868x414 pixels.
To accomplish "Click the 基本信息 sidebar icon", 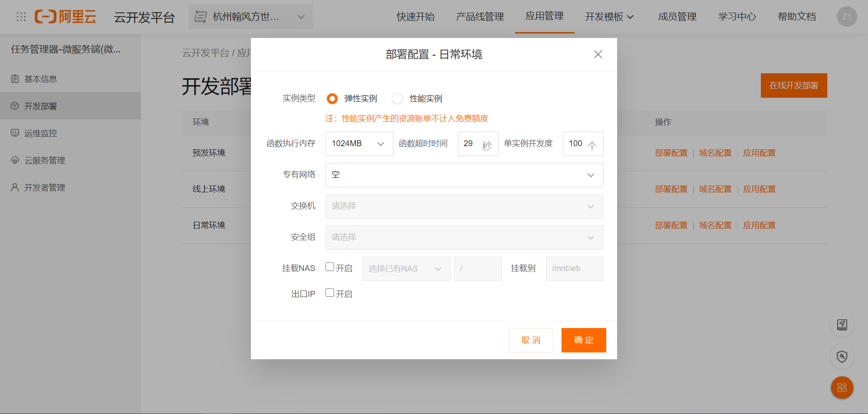I will 15,79.
